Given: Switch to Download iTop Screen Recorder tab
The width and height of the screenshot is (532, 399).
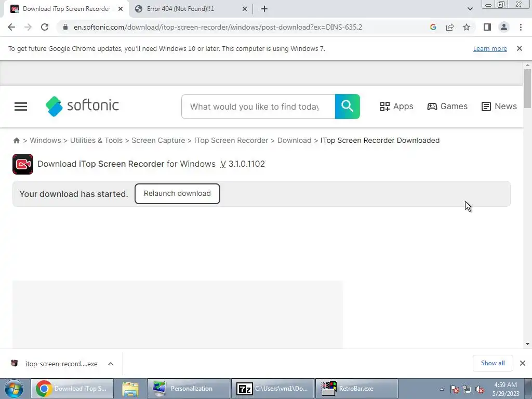Looking at the screenshot, I should (66, 9).
